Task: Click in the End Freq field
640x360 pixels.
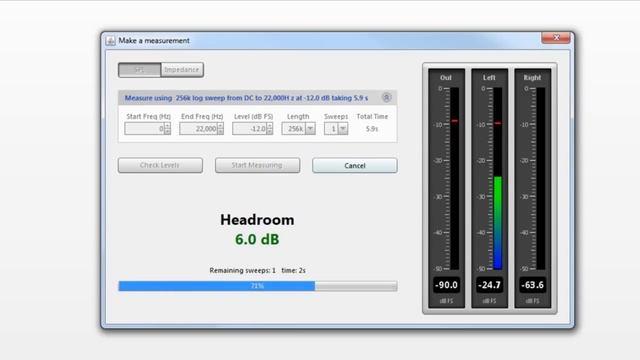Action: point(198,129)
